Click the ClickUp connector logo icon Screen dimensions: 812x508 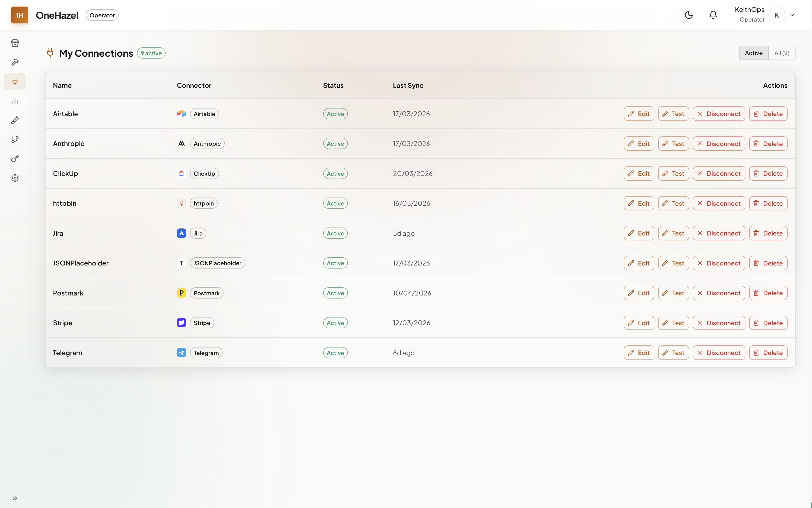[181, 173]
